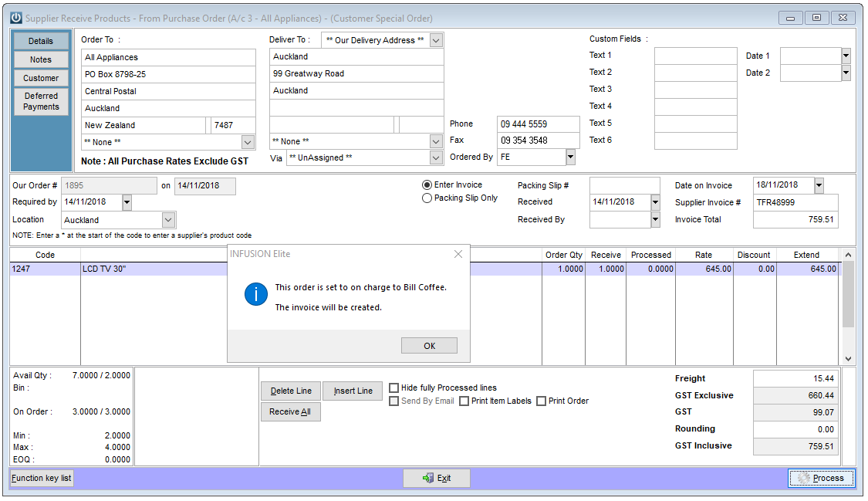Click the Extend column header
Screen dimensions: 868x501
point(807,256)
